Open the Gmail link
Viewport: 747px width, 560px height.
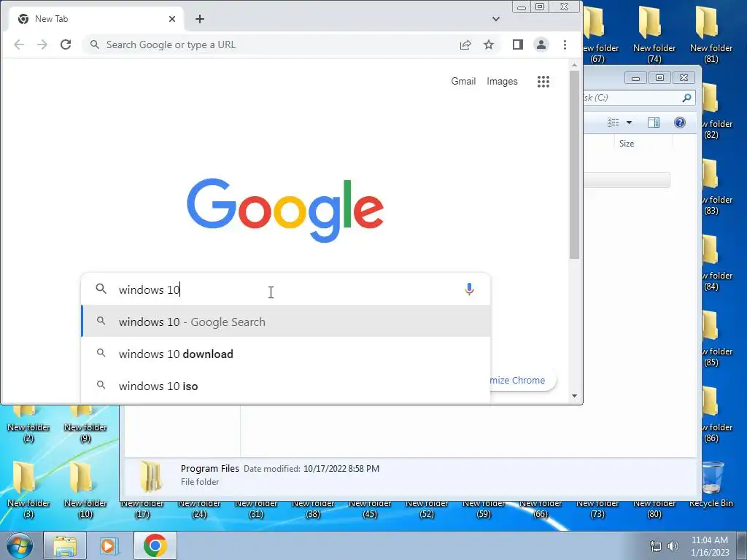(x=463, y=82)
